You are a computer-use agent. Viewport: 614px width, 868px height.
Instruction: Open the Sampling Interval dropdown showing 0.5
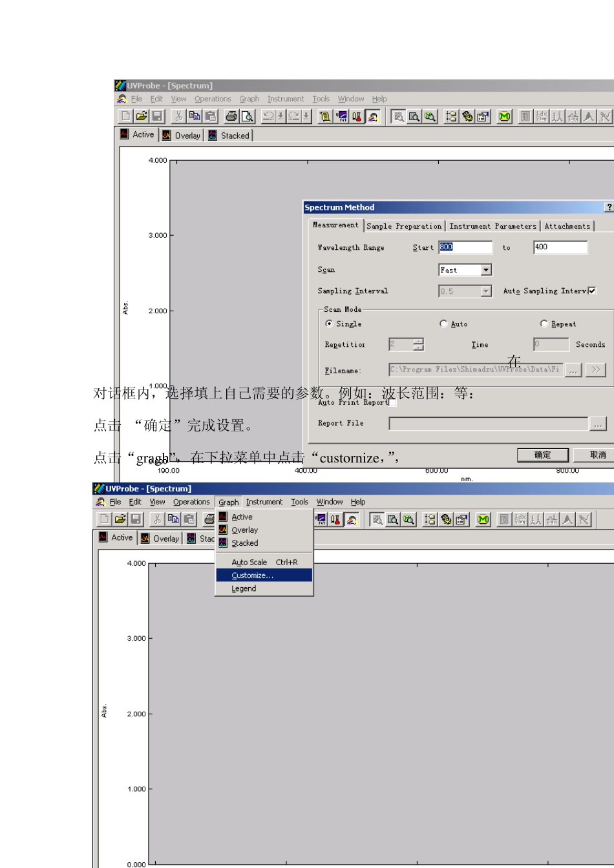(486, 291)
